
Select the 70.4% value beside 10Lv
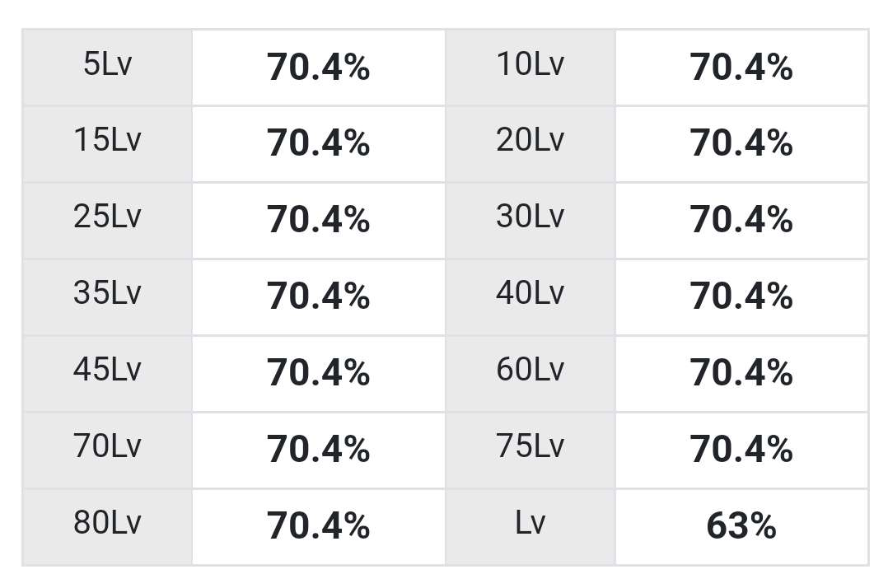(x=741, y=67)
